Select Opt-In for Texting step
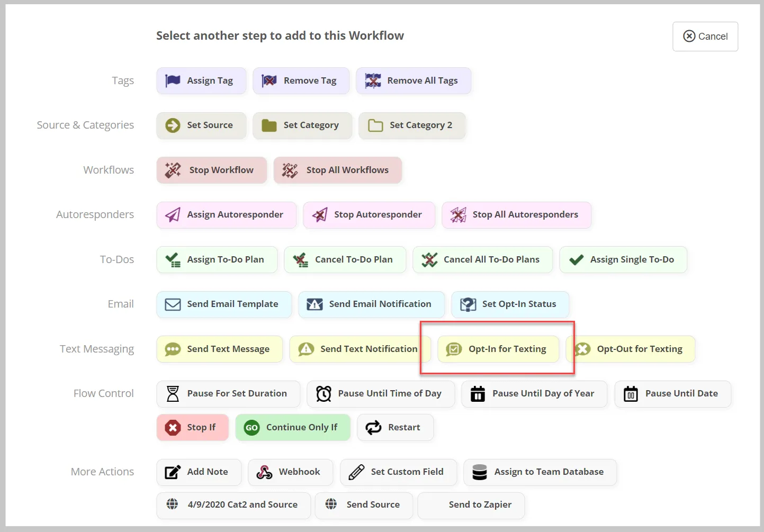 [x=498, y=349]
